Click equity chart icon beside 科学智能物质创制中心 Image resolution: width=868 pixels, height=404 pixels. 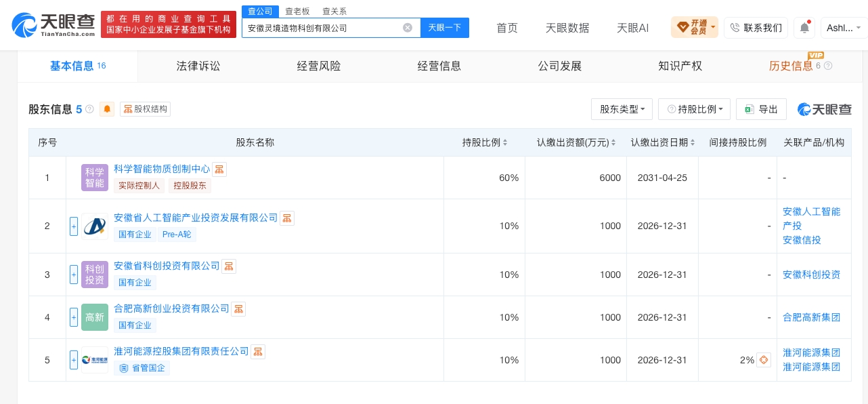point(219,169)
